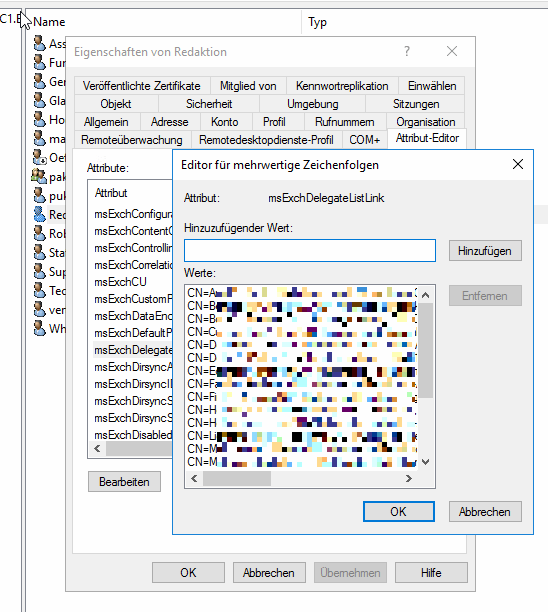Click the Attribut column header
The width and height of the screenshot is (548, 612).
[x=111, y=193]
